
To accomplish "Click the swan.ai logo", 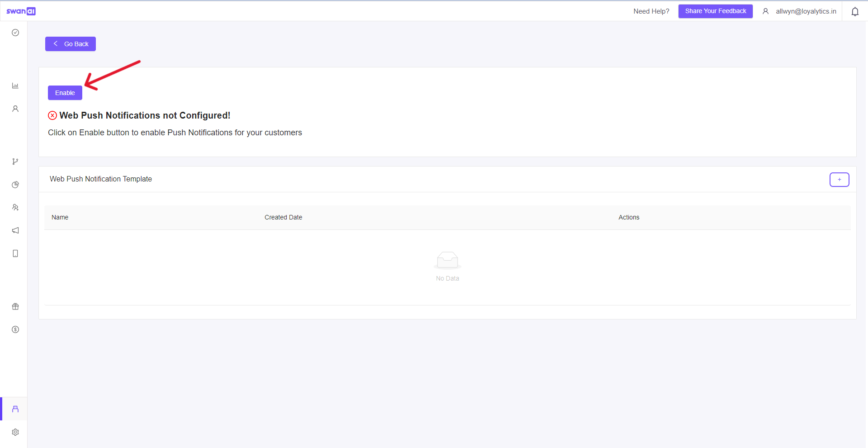I will [x=21, y=11].
